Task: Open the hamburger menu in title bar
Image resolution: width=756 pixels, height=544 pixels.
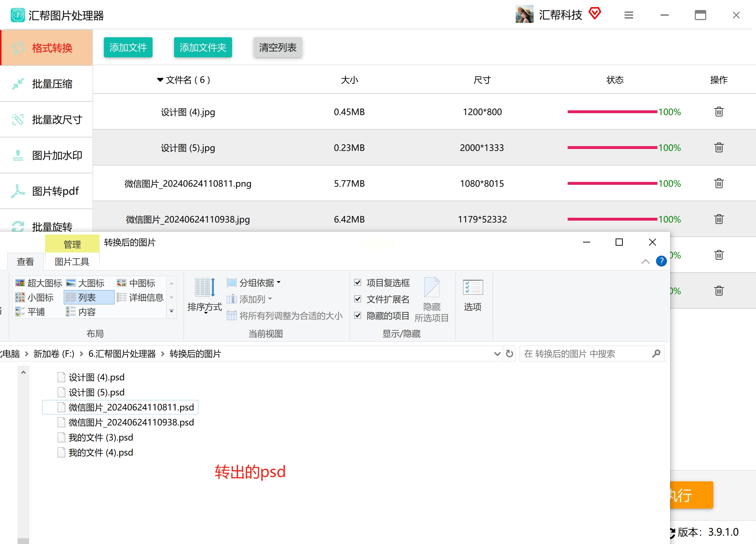Action: click(629, 15)
